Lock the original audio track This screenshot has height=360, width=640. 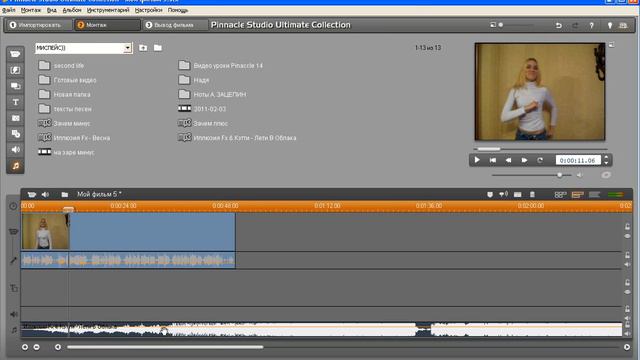coord(627,255)
